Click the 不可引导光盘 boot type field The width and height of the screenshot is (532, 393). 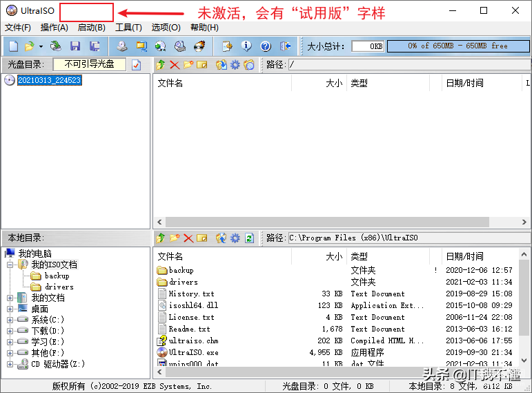point(90,64)
